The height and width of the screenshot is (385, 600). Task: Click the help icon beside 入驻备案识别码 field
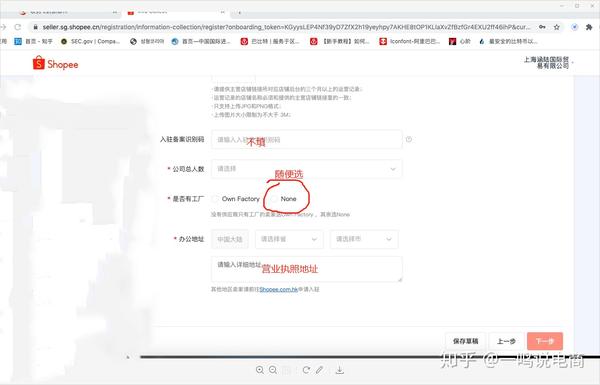point(409,139)
